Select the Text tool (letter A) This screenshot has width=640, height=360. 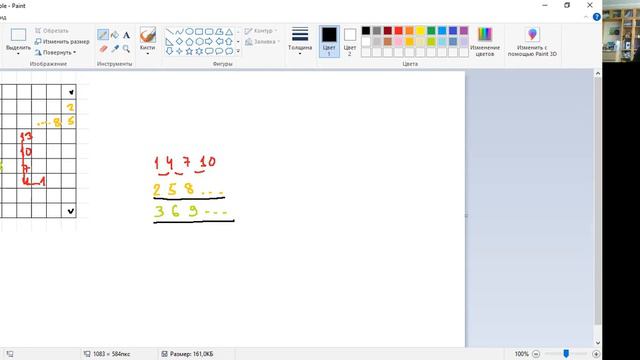pos(127,36)
